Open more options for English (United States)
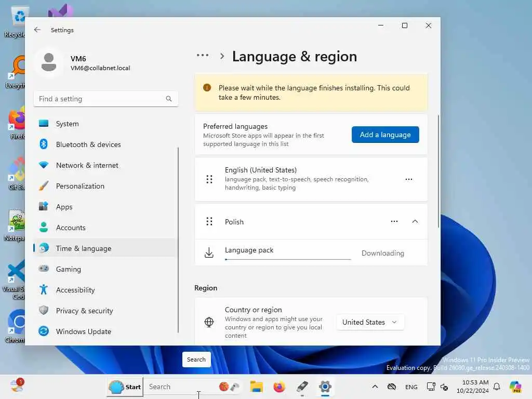The image size is (532, 399). [409, 179]
